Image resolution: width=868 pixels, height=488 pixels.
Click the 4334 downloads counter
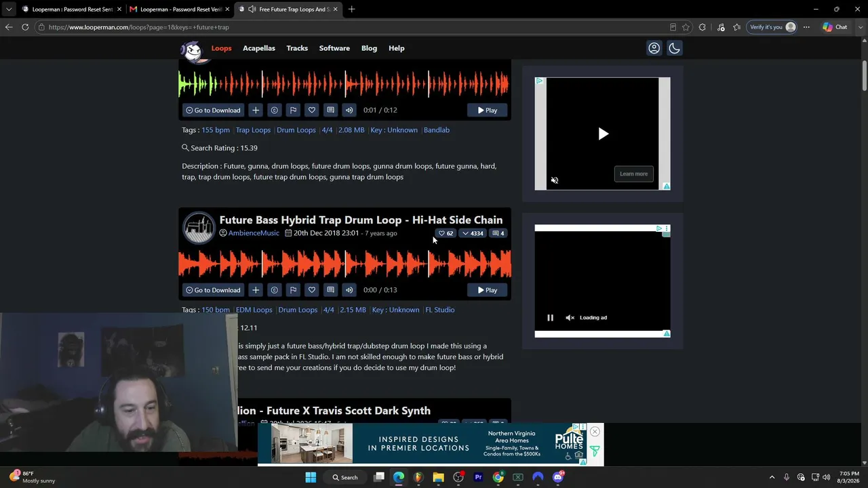coord(473,233)
